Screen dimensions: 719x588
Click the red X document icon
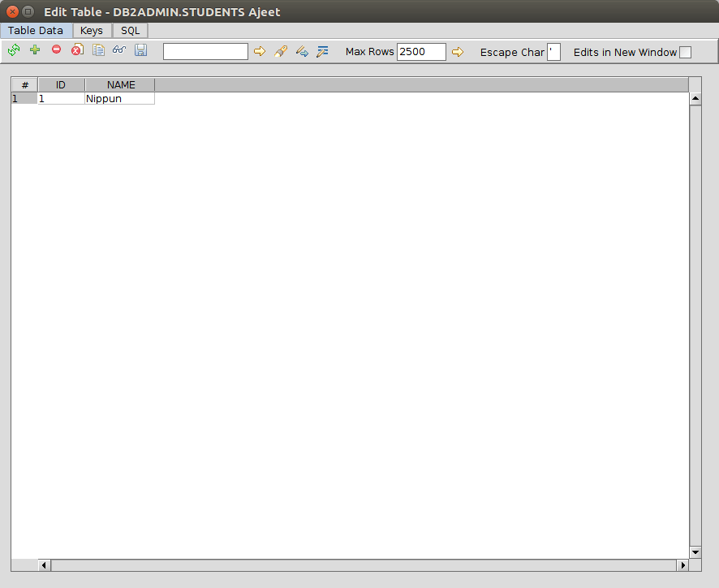(x=77, y=49)
